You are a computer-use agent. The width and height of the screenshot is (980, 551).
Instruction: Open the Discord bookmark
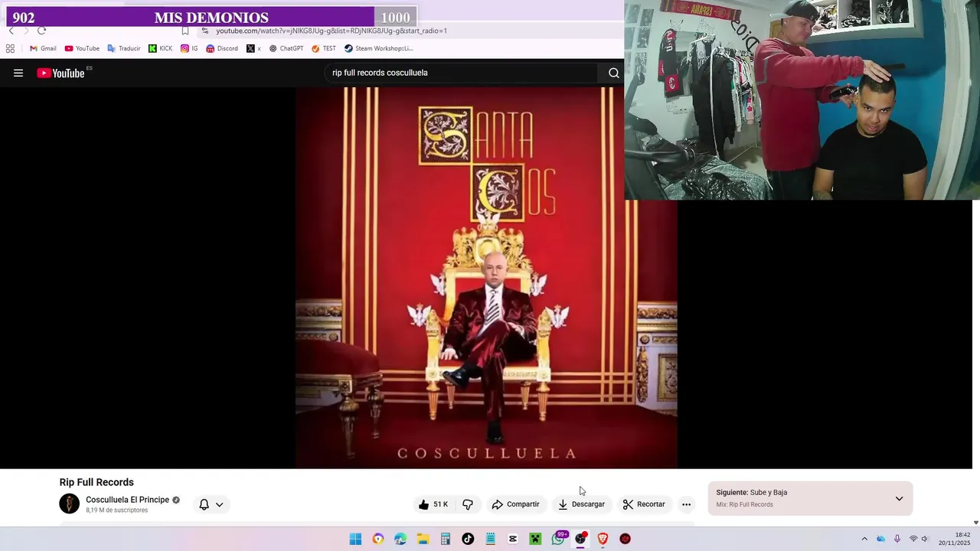click(222, 48)
